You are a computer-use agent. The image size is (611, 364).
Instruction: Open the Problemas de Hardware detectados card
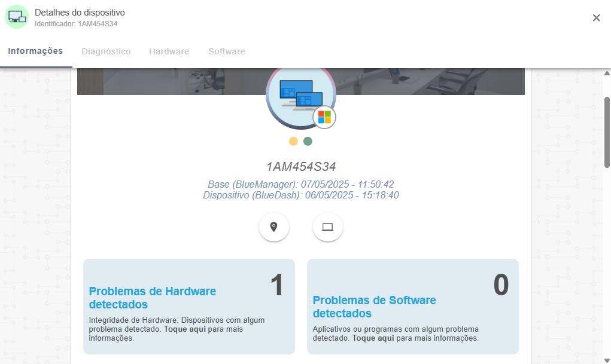point(189,306)
